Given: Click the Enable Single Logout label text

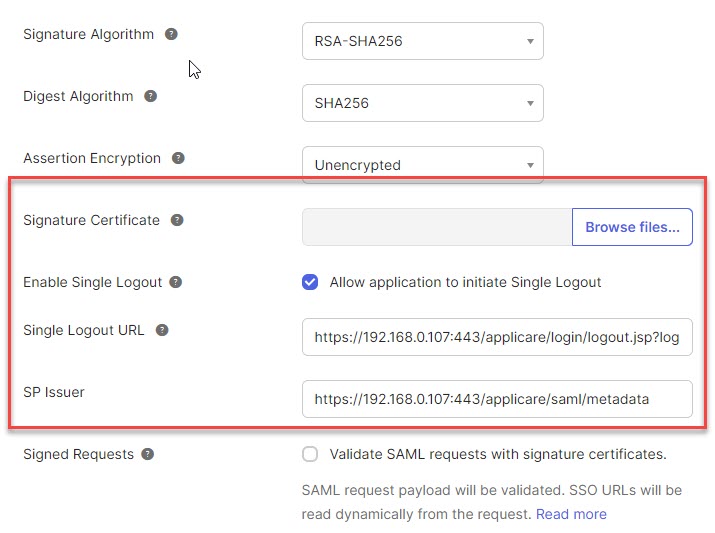Looking at the screenshot, I should [x=92, y=282].
